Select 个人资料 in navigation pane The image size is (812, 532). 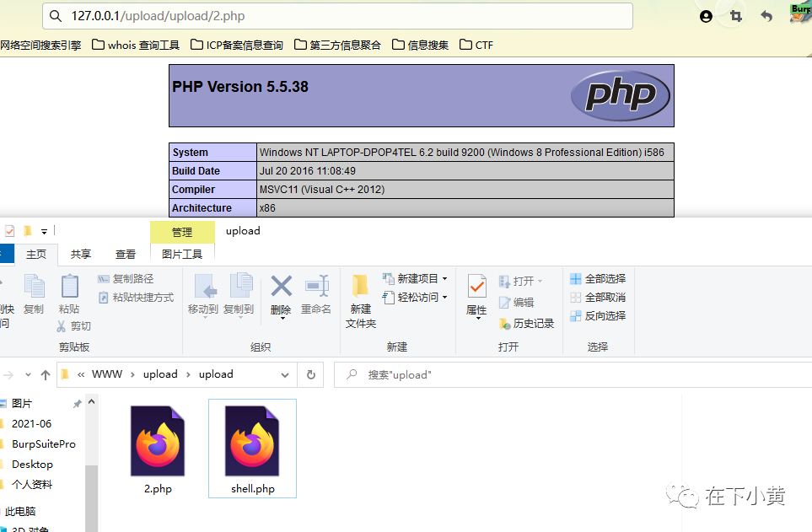click(x=32, y=484)
